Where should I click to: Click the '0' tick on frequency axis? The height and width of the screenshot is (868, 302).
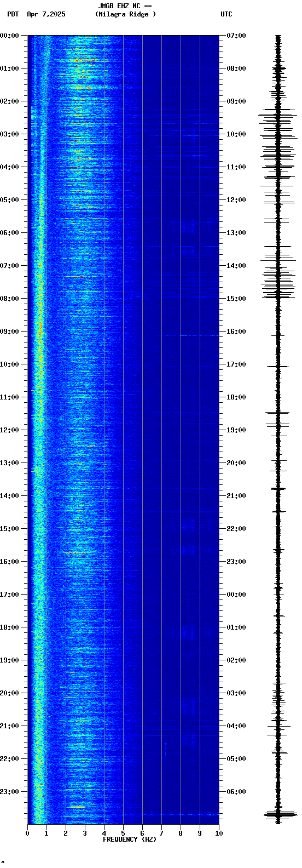pos(27,833)
